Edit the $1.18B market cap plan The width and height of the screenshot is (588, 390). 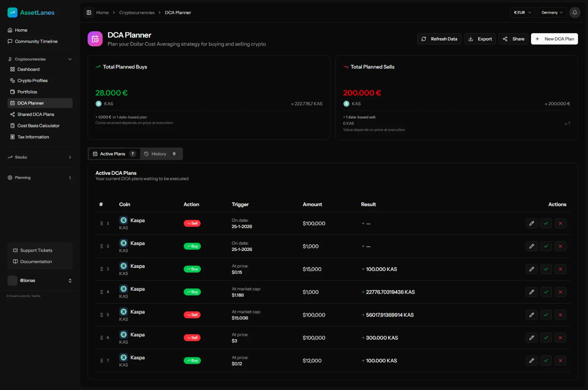(531, 292)
